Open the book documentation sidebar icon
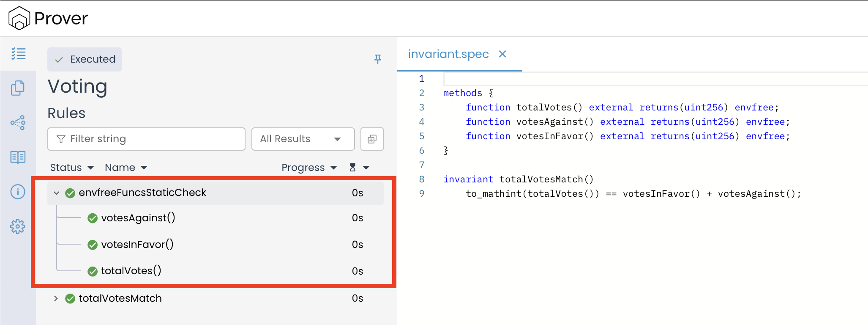Screen dimensions: 868x325 18,157
